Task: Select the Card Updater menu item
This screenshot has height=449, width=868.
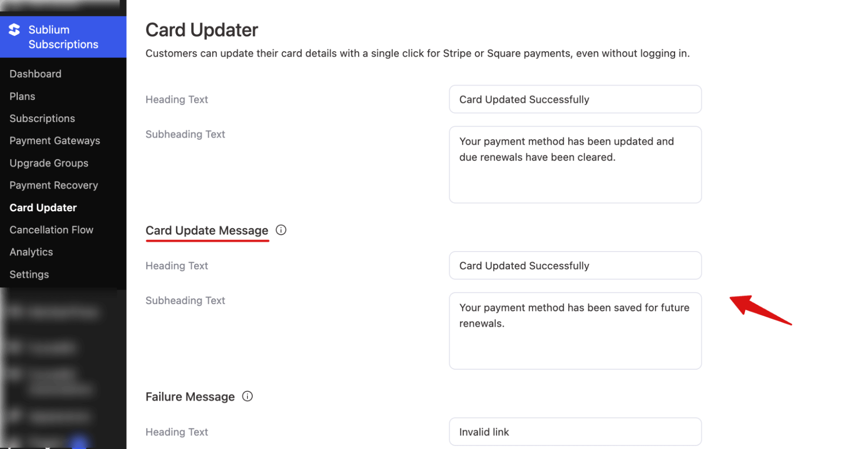Action: 43,207
